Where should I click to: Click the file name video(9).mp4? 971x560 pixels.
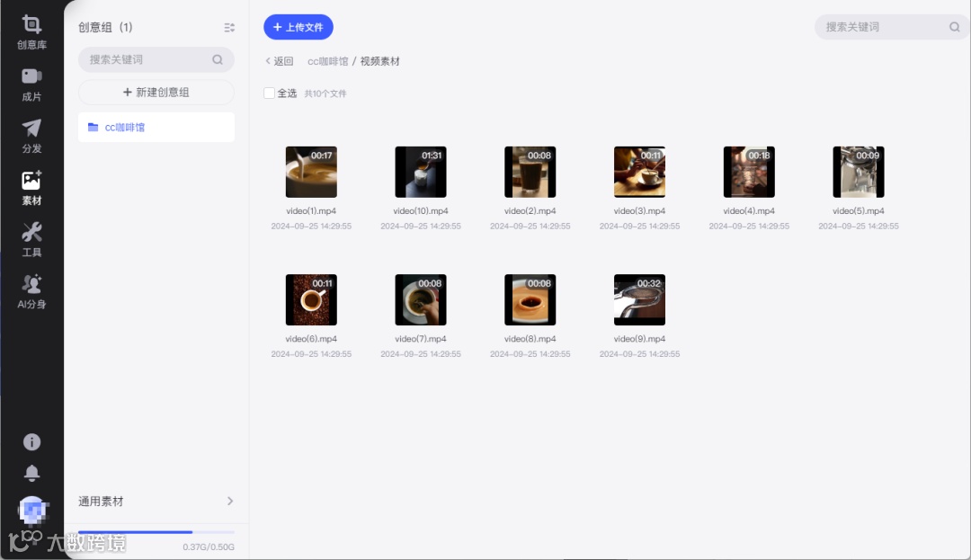point(640,339)
